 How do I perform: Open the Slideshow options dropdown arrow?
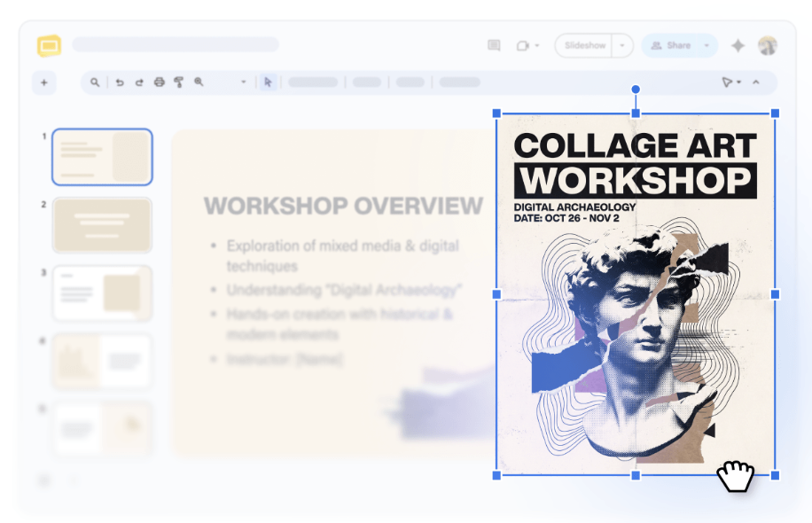tap(622, 45)
